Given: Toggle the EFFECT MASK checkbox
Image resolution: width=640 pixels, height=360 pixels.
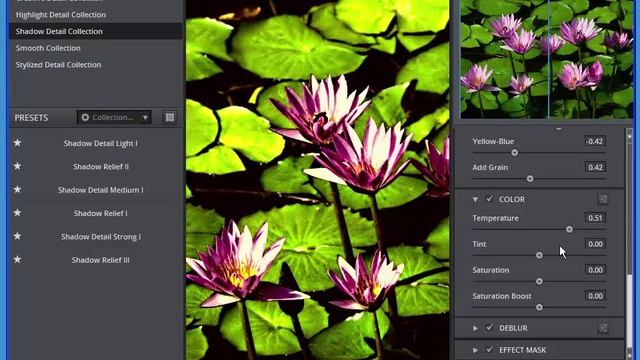Looking at the screenshot, I should click(489, 349).
